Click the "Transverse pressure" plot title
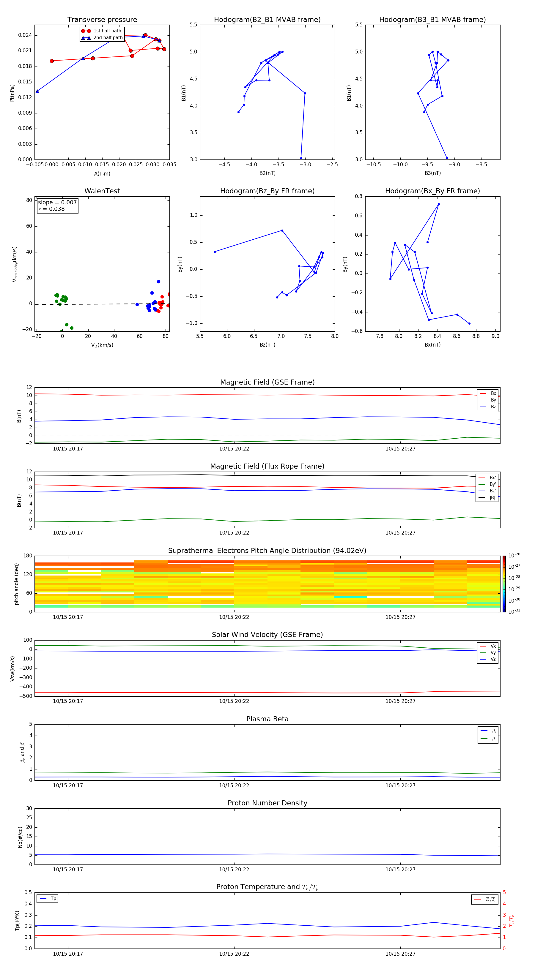 click(102, 20)
